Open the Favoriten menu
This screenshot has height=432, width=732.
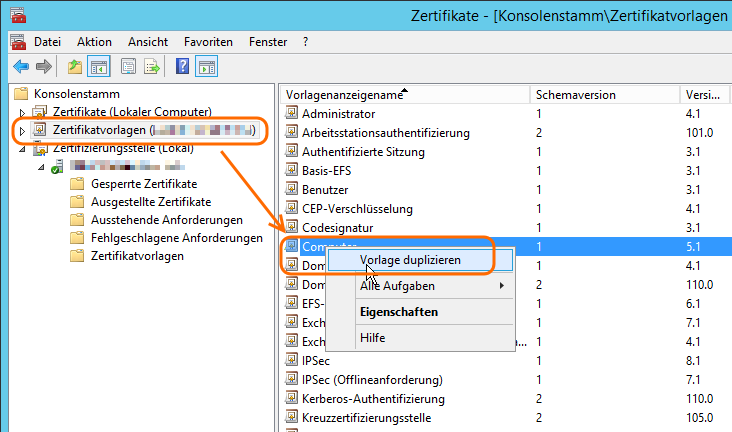pyautogui.click(x=208, y=42)
